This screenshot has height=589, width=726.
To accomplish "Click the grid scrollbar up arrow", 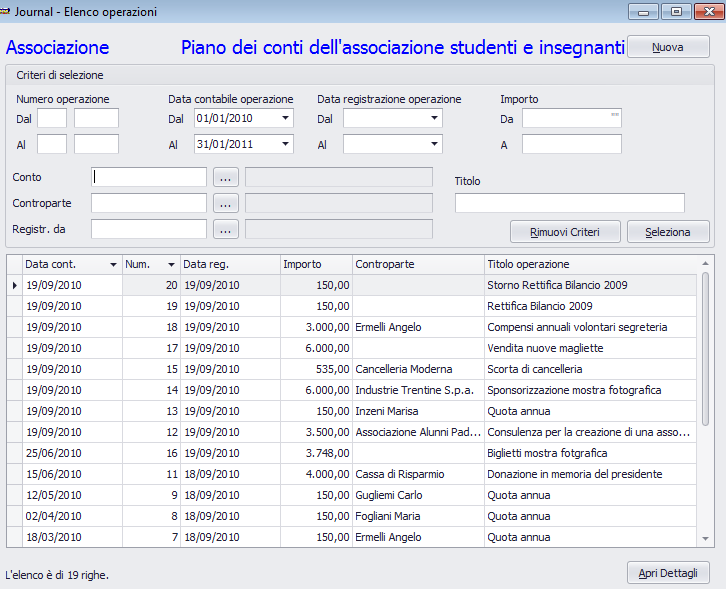I will coord(705,263).
